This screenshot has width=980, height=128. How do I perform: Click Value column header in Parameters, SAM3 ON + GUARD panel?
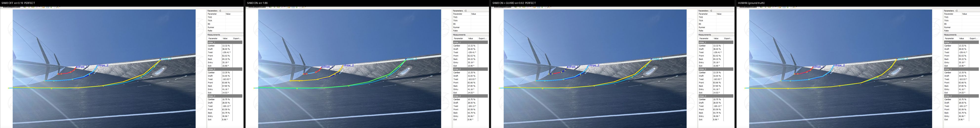719,14
